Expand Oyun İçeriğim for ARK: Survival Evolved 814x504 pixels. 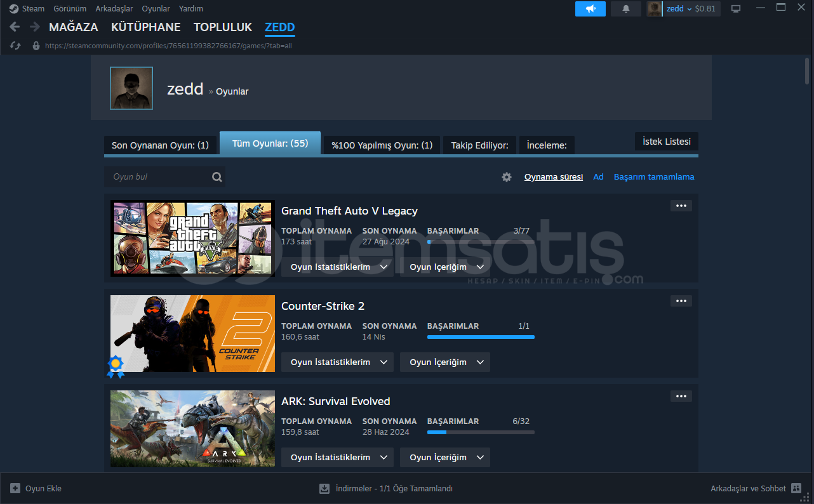(x=445, y=458)
